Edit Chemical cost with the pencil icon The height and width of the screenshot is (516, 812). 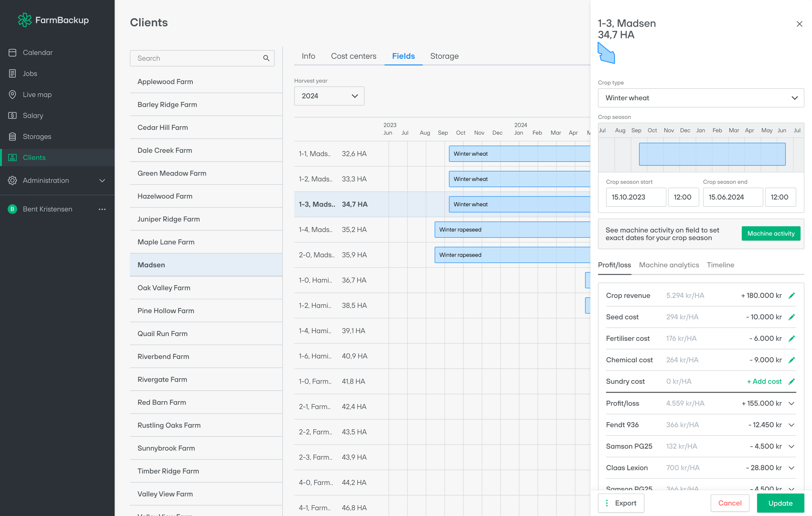point(792,360)
